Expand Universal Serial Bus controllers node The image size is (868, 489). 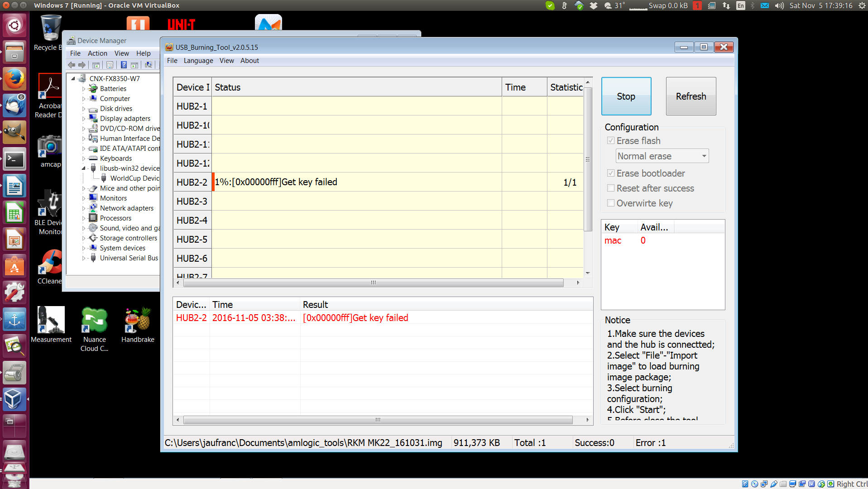tap(84, 258)
